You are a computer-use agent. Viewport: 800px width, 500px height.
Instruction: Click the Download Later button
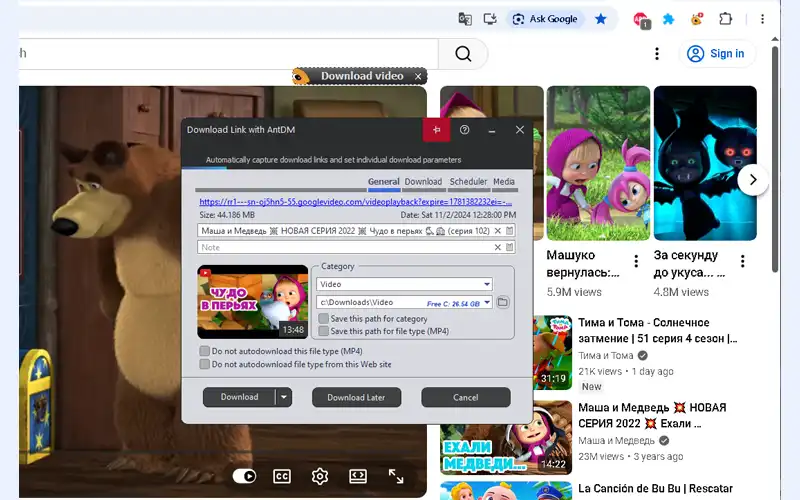click(x=356, y=397)
